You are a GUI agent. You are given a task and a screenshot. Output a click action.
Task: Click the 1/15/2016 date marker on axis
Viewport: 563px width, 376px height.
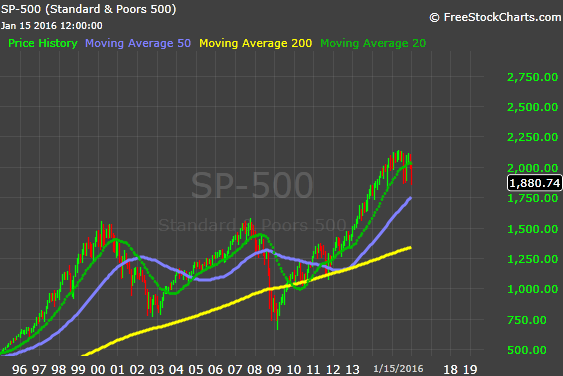398,369
